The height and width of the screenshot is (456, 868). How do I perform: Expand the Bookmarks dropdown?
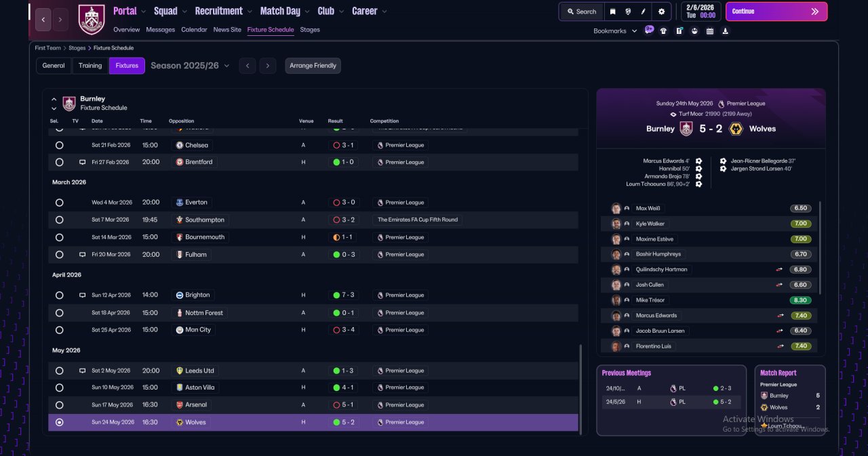click(616, 31)
